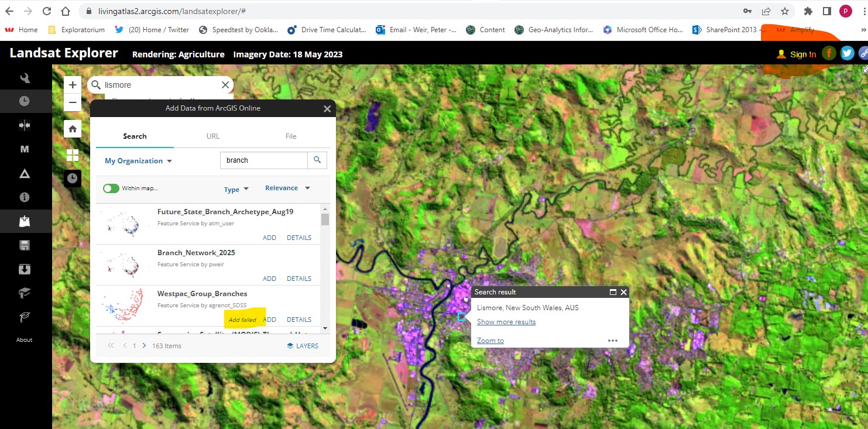Switch to the URL tab
868x429 pixels.
click(x=212, y=136)
